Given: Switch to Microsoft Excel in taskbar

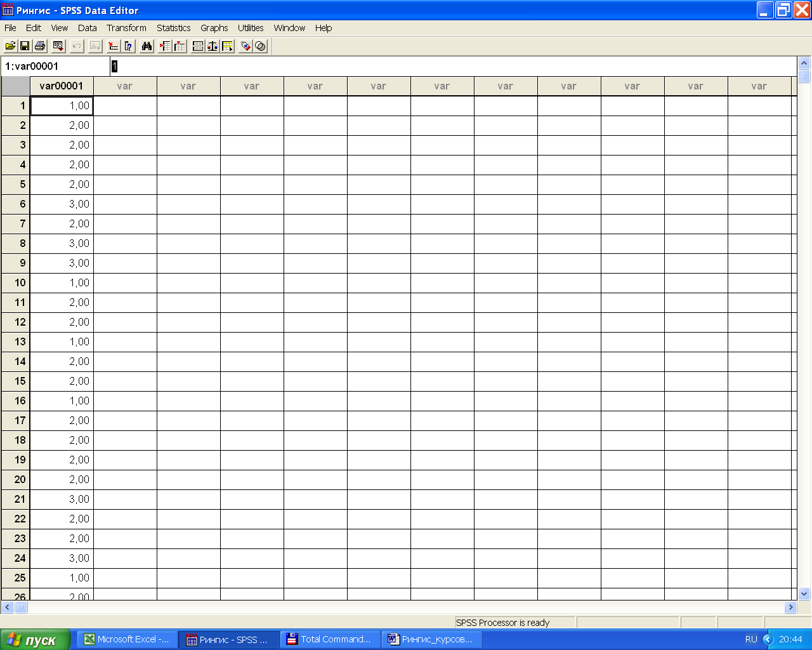Looking at the screenshot, I should [127, 640].
